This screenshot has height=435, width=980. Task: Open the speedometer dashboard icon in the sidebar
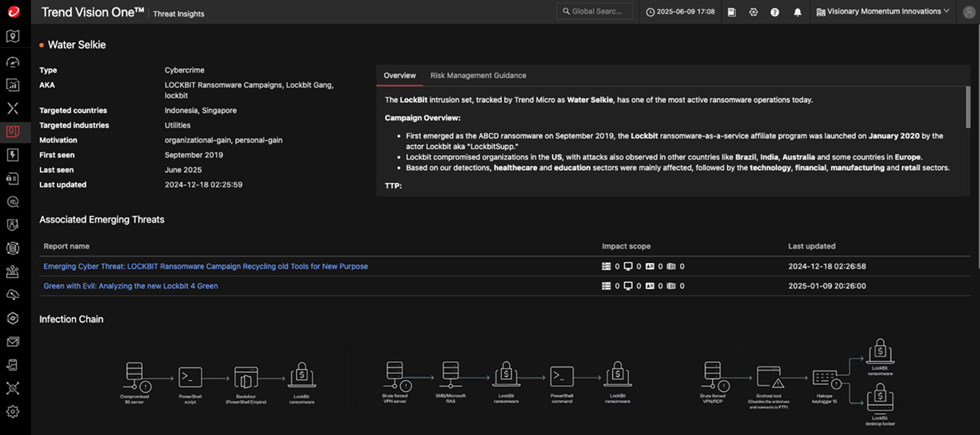click(x=13, y=62)
